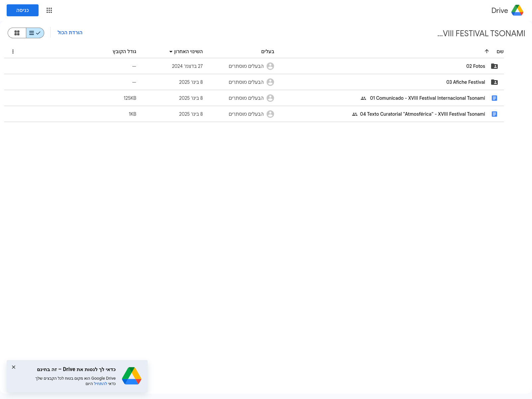Click owner avatar in 01 Comunicado row

pos(270,98)
